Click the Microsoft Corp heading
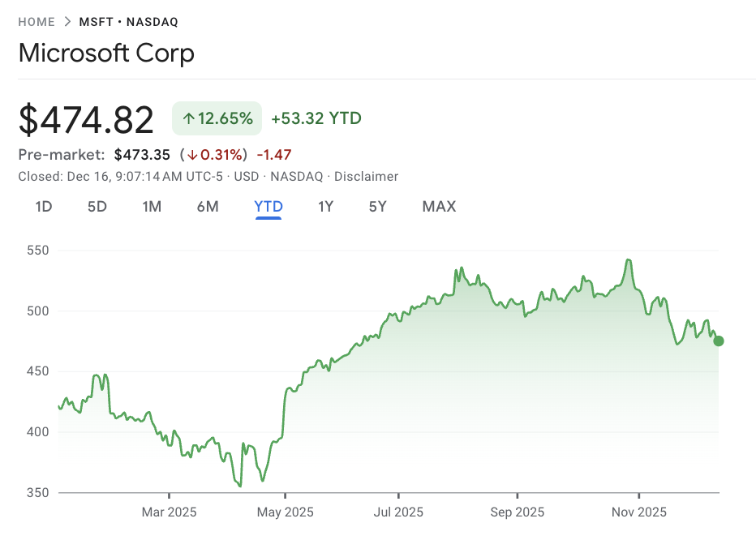The height and width of the screenshot is (540, 756). tap(106, 54)
